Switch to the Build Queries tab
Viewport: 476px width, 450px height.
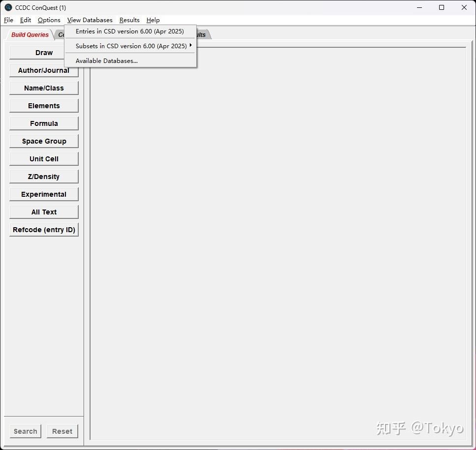30,34
